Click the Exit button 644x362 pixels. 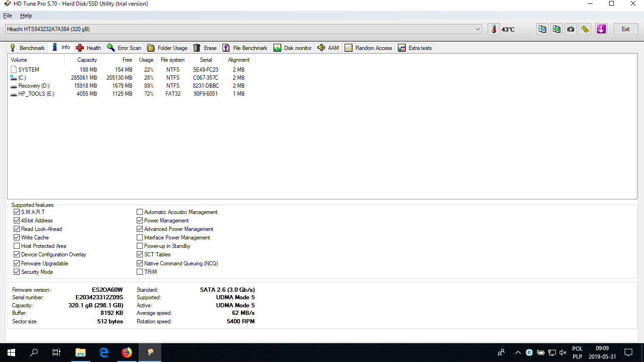(626, 29)
